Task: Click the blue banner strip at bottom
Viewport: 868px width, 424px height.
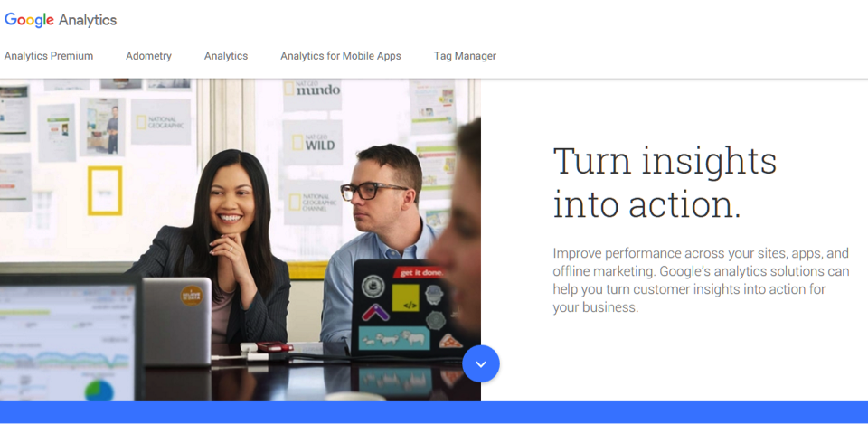Action: [x=434, y=412]
